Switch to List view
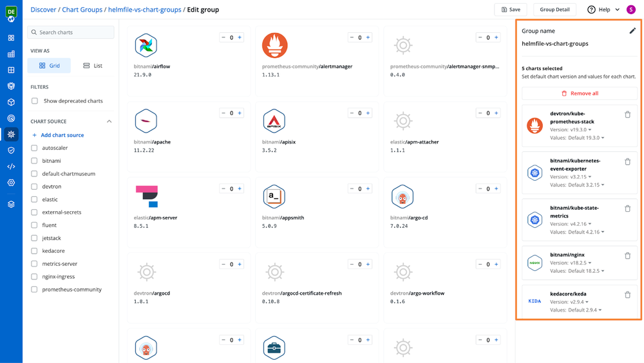This screenshot has height=363, width=644. pyautogui.click(x=93, y=66)
